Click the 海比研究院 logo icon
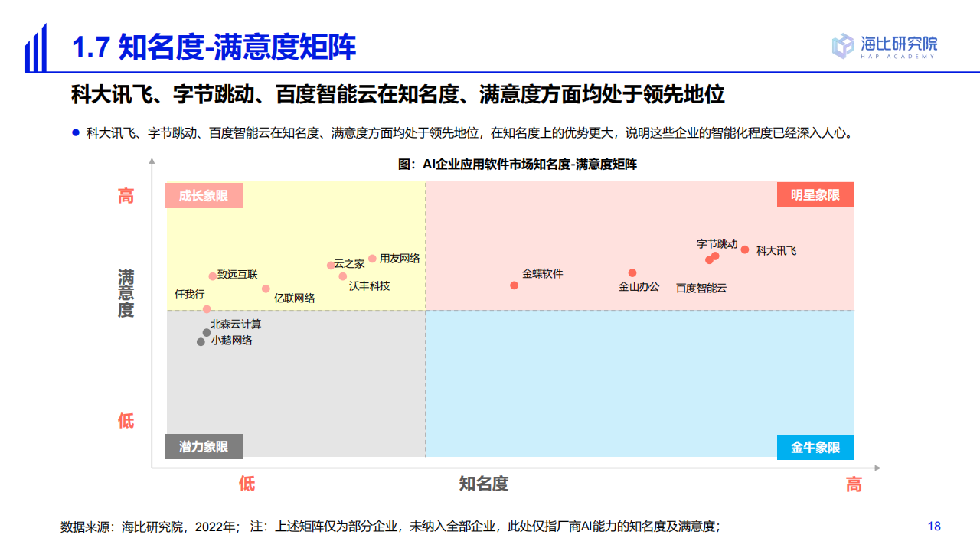This screenshot has height=551, width=980. (x=843, y=46)
